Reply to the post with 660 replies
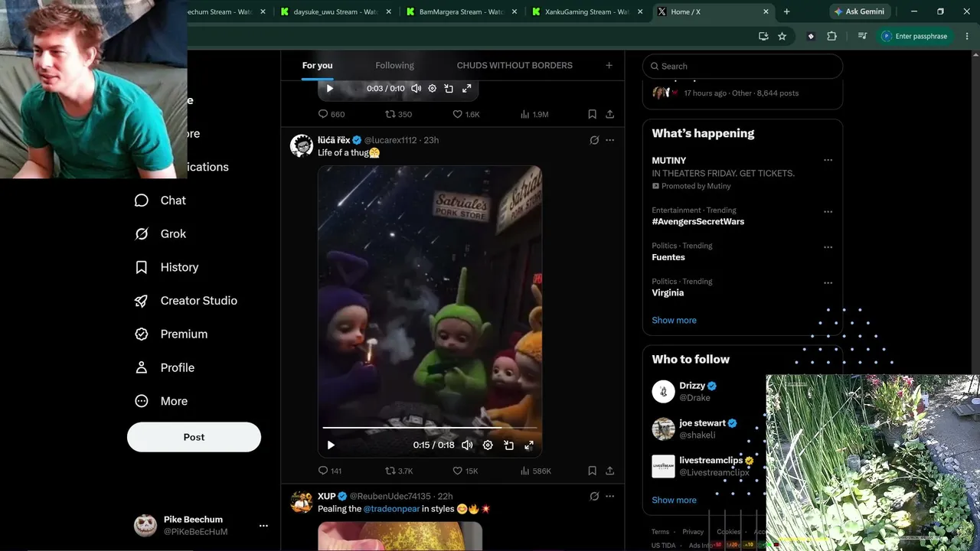The image size is (980, 551). (x=332, y=114)
